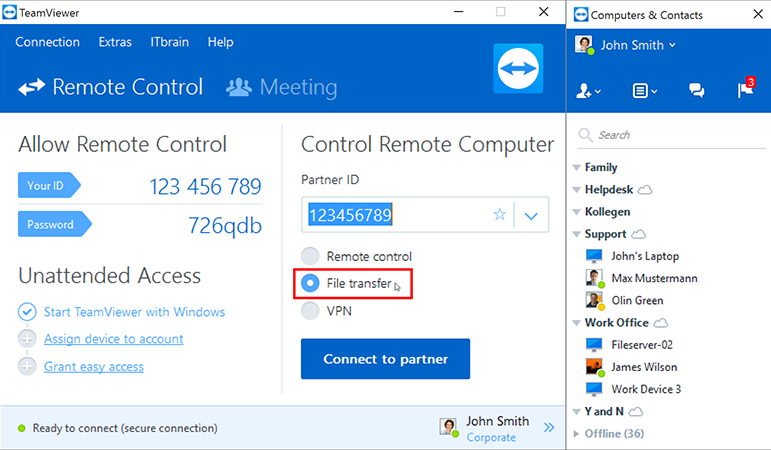Select the File transfer radio button
This screenshot has height=450, width=771.
coord(310,283)
